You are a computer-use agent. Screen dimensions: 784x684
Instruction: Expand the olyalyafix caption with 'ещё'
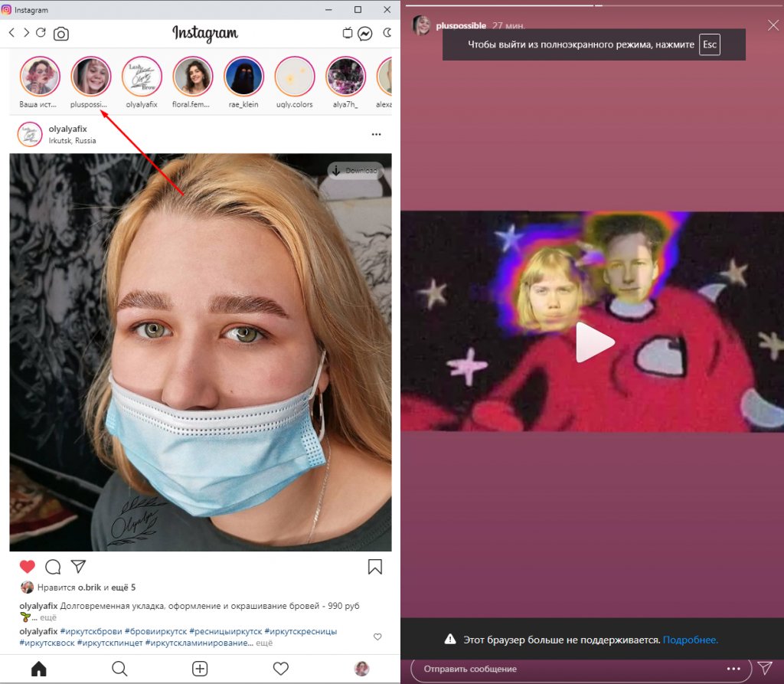[47, 617]
